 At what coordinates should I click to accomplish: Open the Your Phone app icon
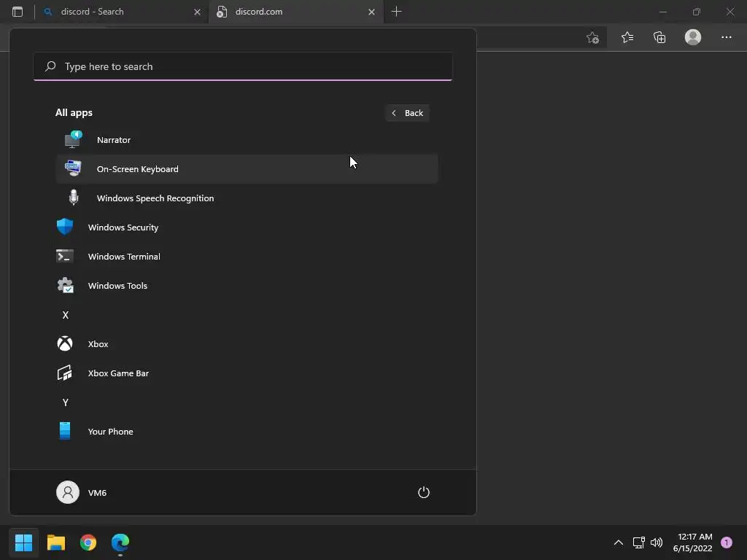pos(65,431)
